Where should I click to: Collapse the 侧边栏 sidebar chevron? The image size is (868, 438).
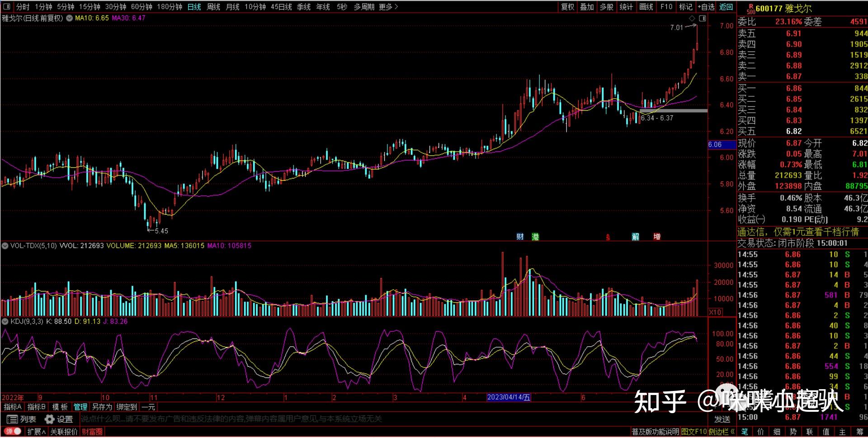(732, 432)
